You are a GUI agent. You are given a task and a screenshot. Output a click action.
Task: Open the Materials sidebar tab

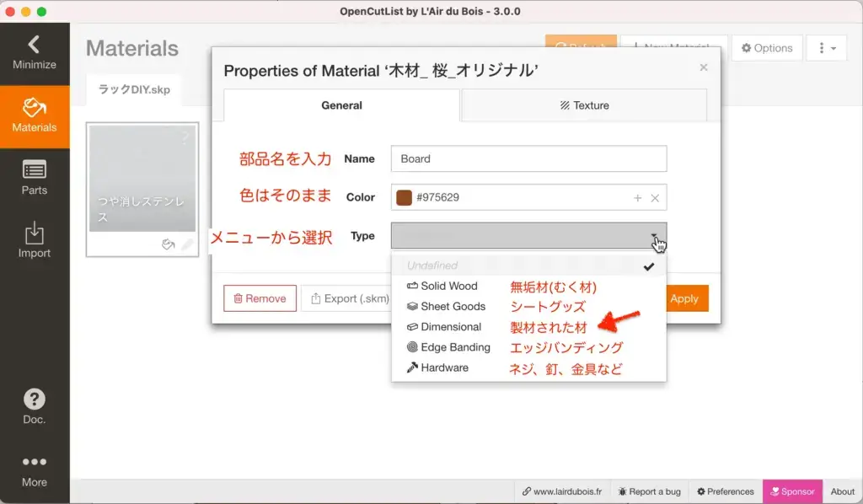(x=34, y=116)
